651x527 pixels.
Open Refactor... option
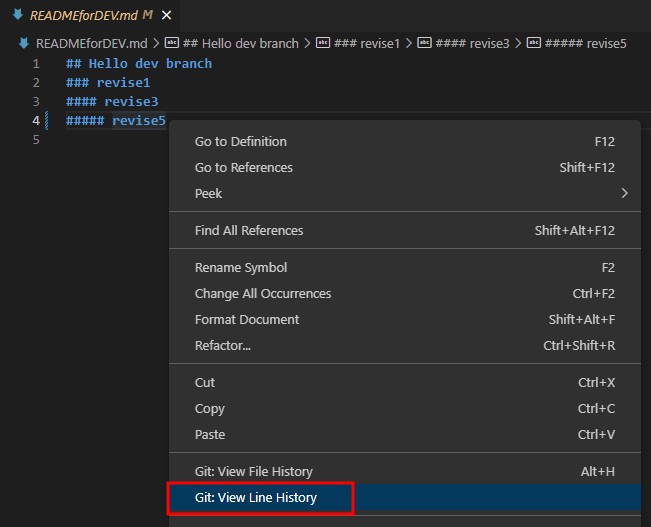point(405,346)
